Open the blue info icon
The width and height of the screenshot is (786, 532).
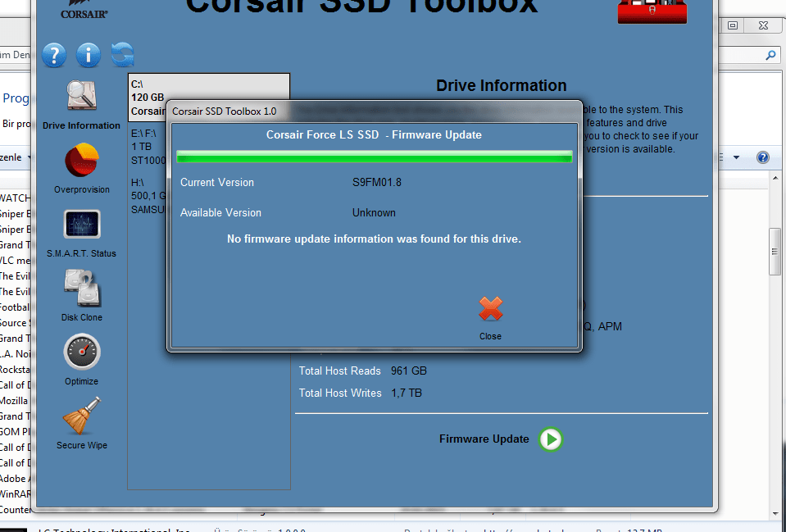click(x=89, y=55)
